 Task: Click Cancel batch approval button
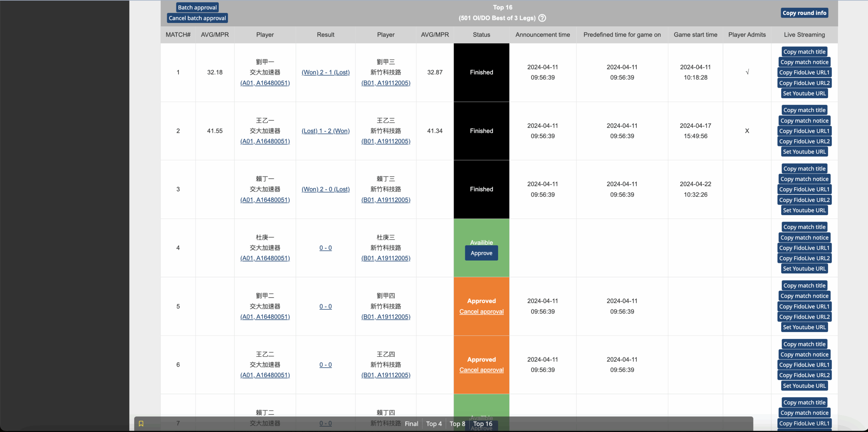click(x=197, y=18)
